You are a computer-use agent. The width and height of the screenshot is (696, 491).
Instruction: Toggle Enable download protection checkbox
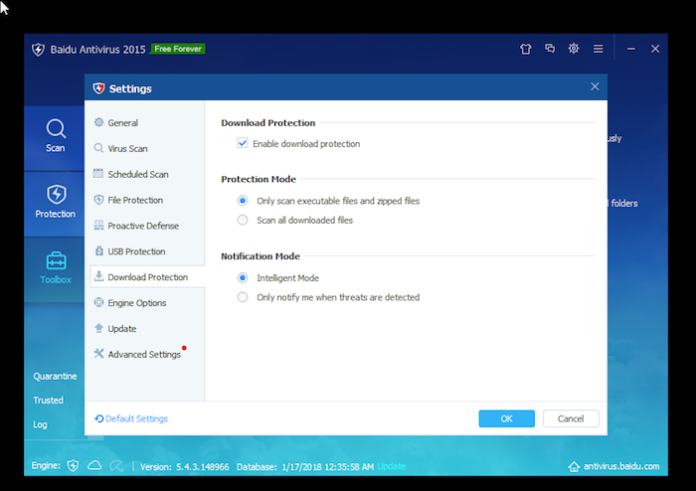(242, 143)
